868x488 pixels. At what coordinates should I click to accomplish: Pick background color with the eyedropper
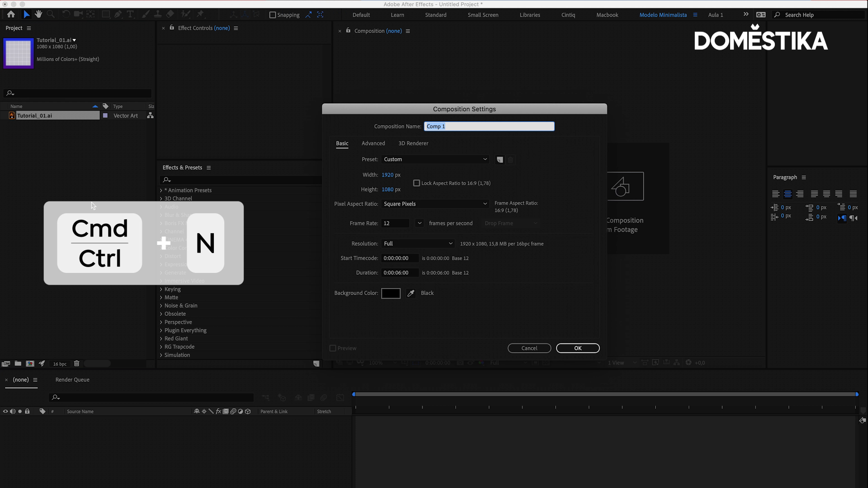(411, 293)
